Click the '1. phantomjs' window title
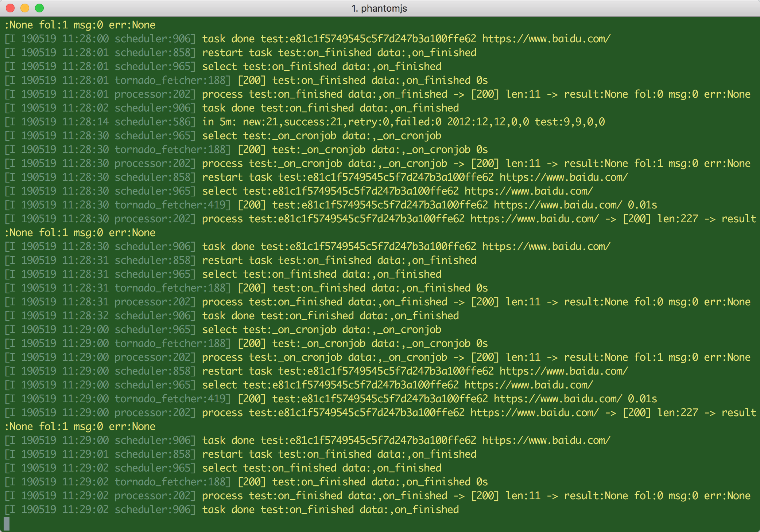This screenshot has width=760, height=532. coord(379,8)
